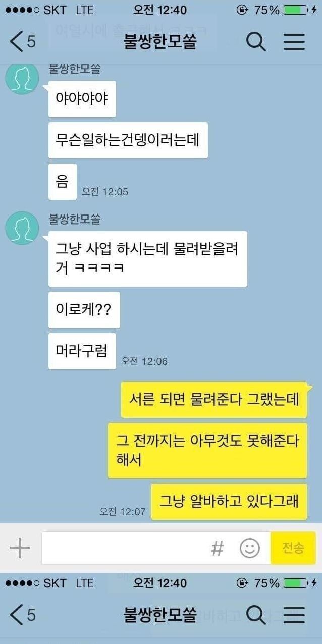Tap the battery icon in status bar
322x644 pixels.
tap(298, 10)
